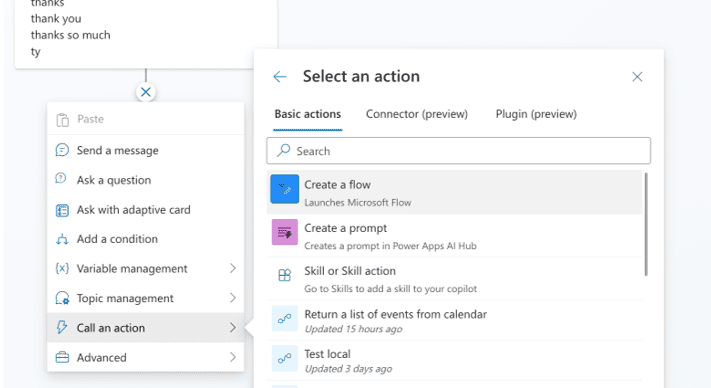Switch to the Connector (preview) tab
The height and width of the screenshot is (388, 711).
[417, 114]
